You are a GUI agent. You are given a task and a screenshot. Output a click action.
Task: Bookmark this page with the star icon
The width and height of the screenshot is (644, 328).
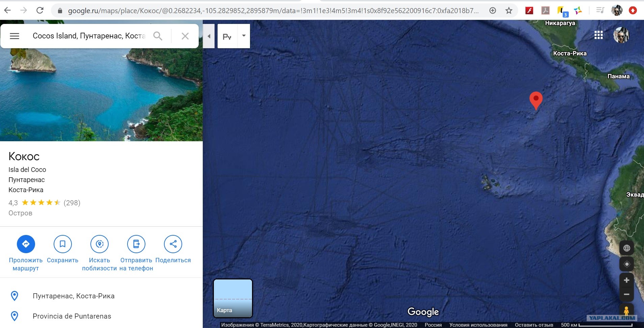(509, 11)
